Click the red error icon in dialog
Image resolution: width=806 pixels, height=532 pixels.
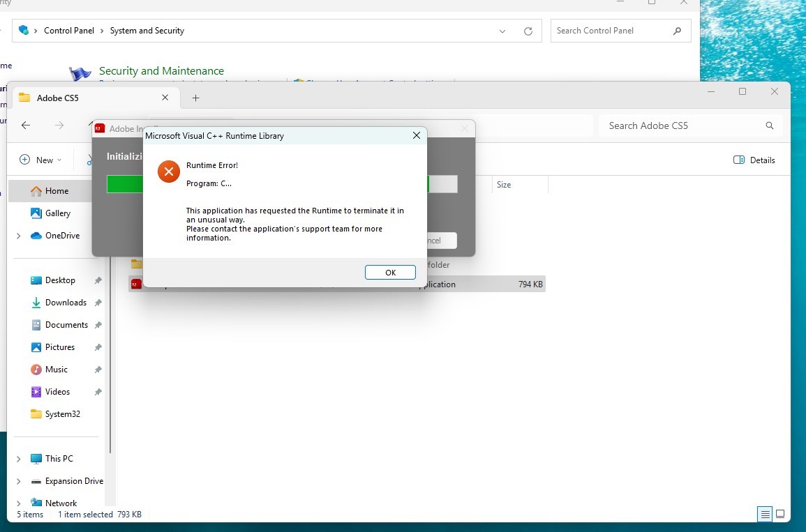tap(169, 172)
